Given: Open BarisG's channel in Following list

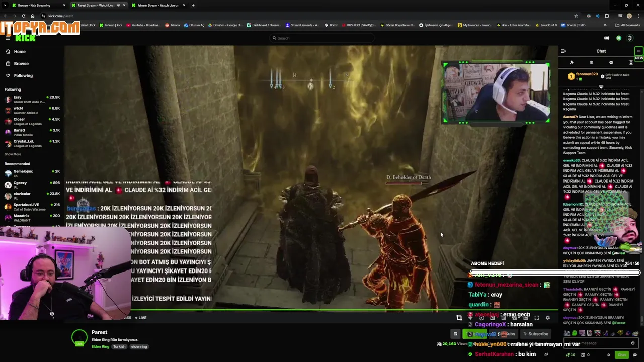Looking at the screenshot, I should click(32, 132).
